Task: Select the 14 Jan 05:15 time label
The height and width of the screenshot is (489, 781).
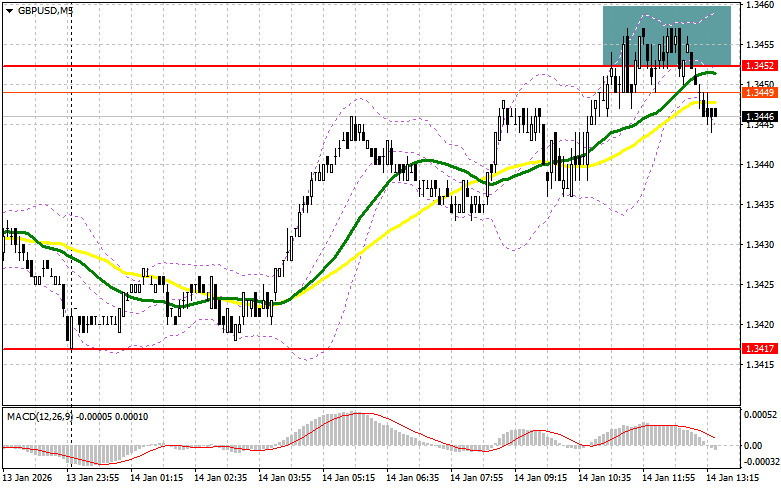Action: pyautogui.click(x=349, y=478)
